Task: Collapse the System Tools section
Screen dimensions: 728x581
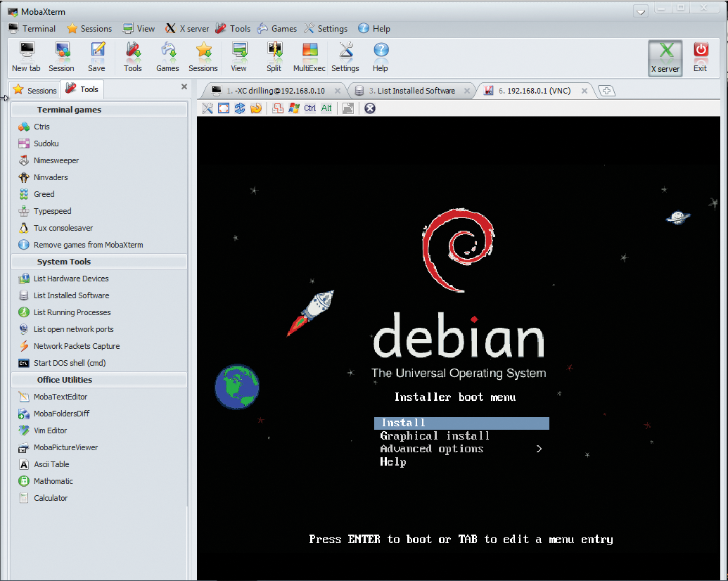Action: click(98, 261)
